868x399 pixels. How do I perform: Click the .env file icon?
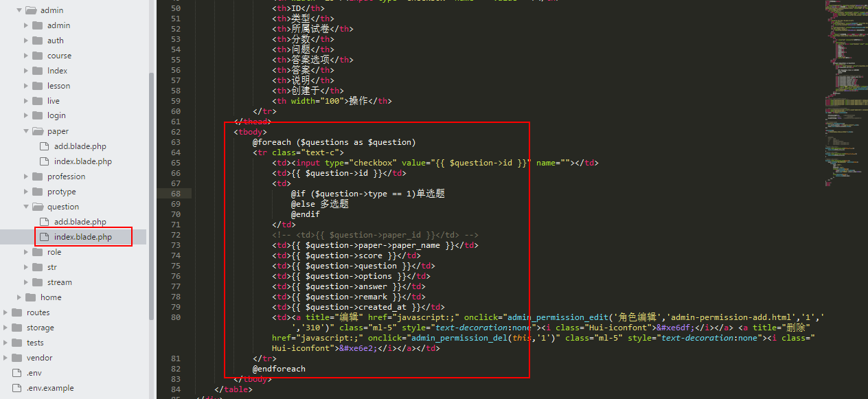(x=16, y=373)
